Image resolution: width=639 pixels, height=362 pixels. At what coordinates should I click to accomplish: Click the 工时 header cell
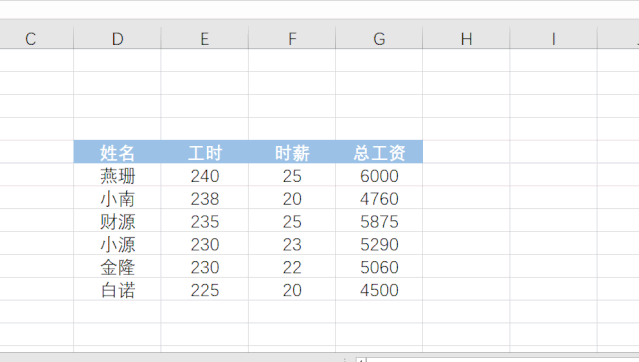[x=205, y=152]
